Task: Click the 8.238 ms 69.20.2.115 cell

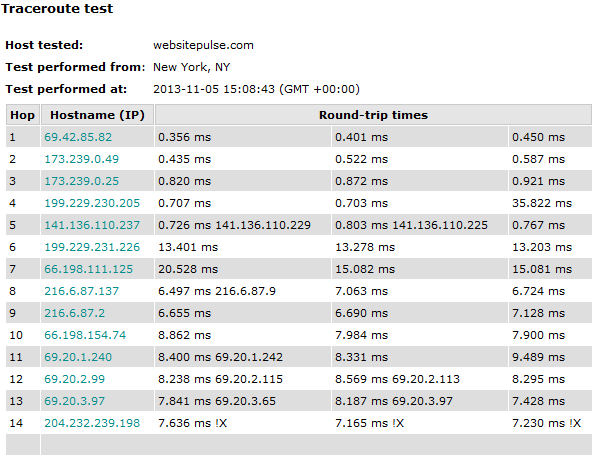Action: click(243, 379)
